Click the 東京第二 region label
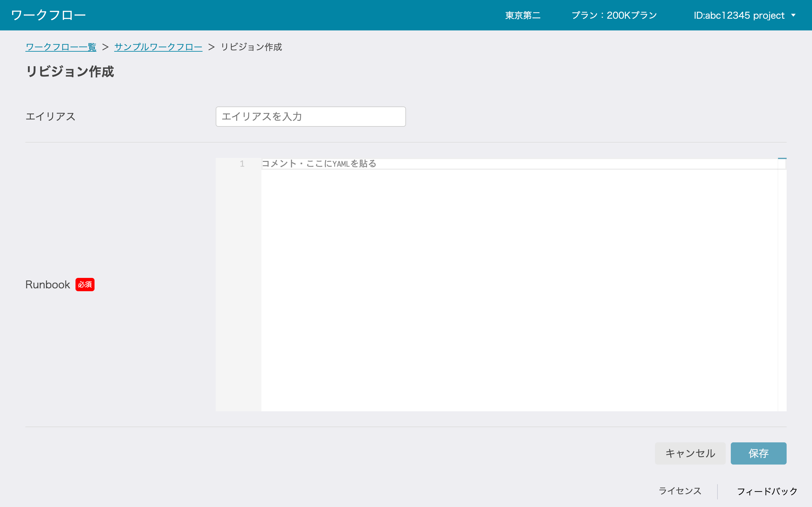The image size is (812, 507). click(x=523, y=15)
